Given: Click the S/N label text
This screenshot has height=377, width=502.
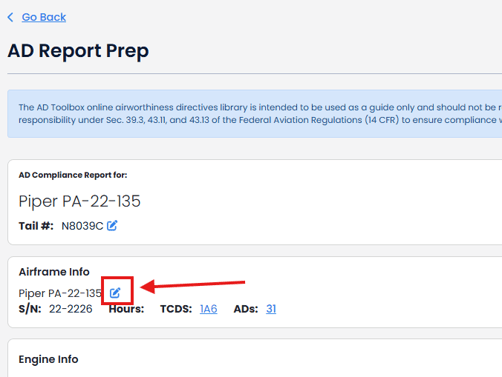Looking at the screenshot, I should click(30, 309).
